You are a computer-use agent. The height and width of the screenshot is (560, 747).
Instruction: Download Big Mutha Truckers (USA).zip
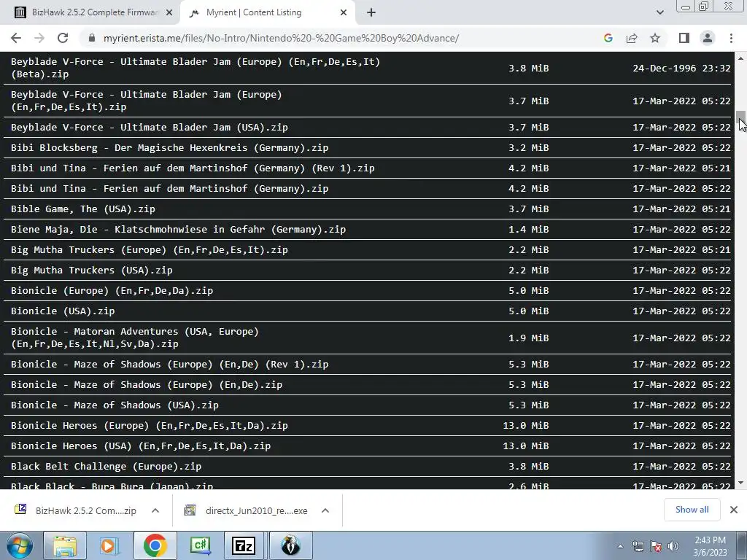coord(91,271)
